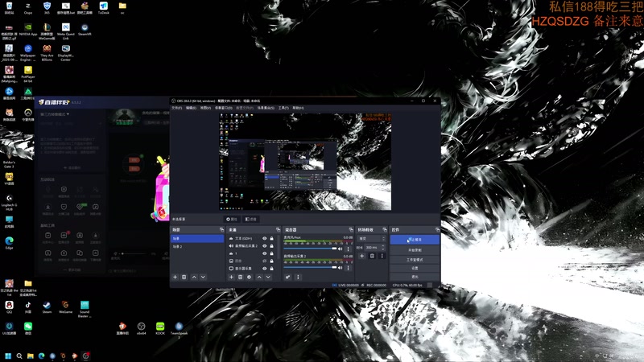This screenshot has width=644, height=362.
Task: Open advanced audio properties gears icon in Mixer
Action: [x=288, y=277]
